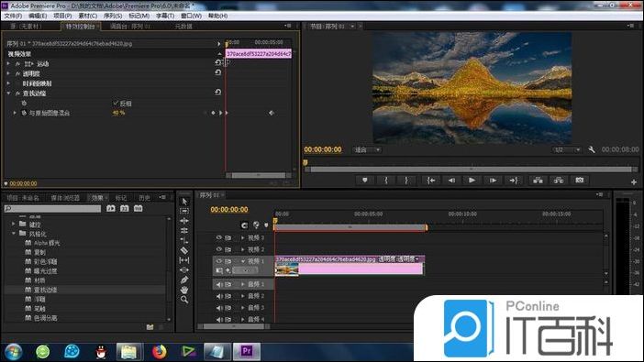Viewport: 644px width, 362px height.
Task: Click the Mark In brace button
Action: (386, 181)
